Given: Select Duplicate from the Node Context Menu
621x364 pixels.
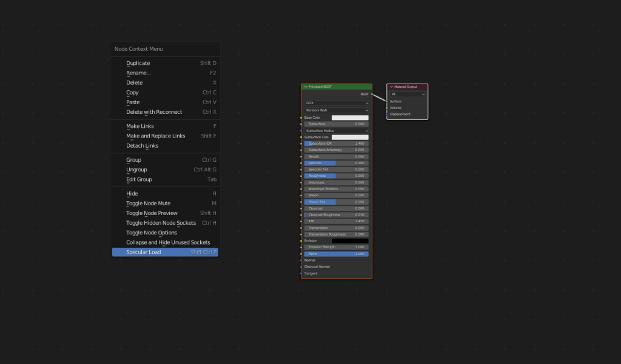Looking at the screenshot, I should pyautogui.click(x=138, y=63).
